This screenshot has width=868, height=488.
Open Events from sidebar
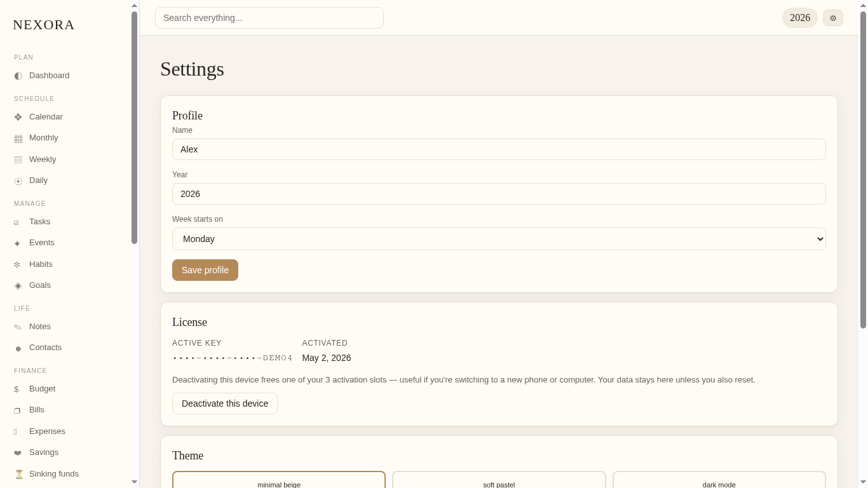(65, 243)
